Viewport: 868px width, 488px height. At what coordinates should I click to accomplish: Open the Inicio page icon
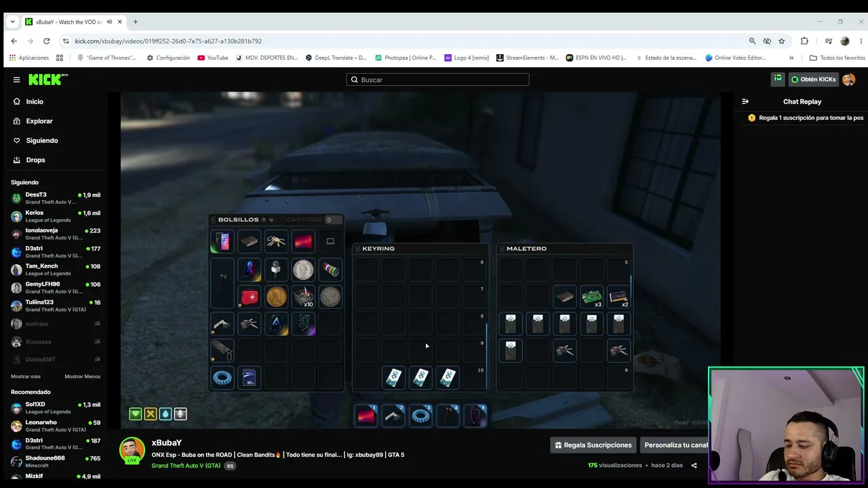click(17, 102)
